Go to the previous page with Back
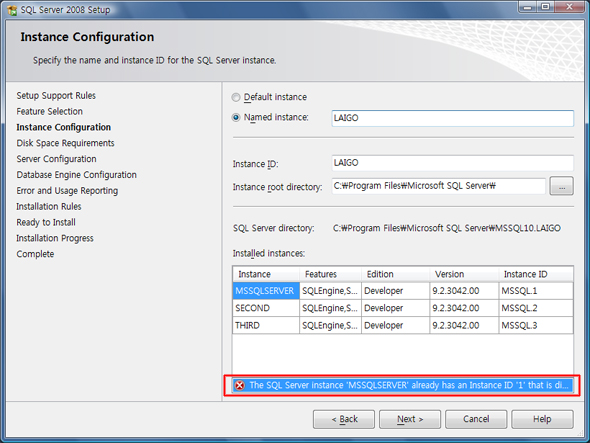590x443 pixels. point(344,419)
